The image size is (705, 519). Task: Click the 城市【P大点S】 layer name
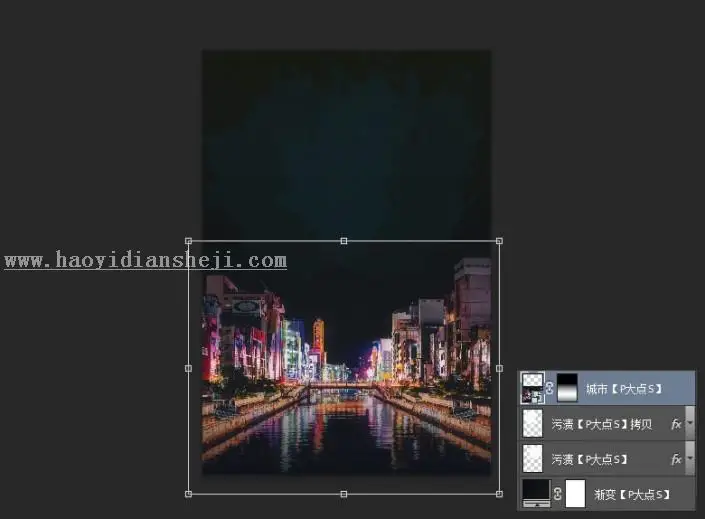[x=624, y=389]
